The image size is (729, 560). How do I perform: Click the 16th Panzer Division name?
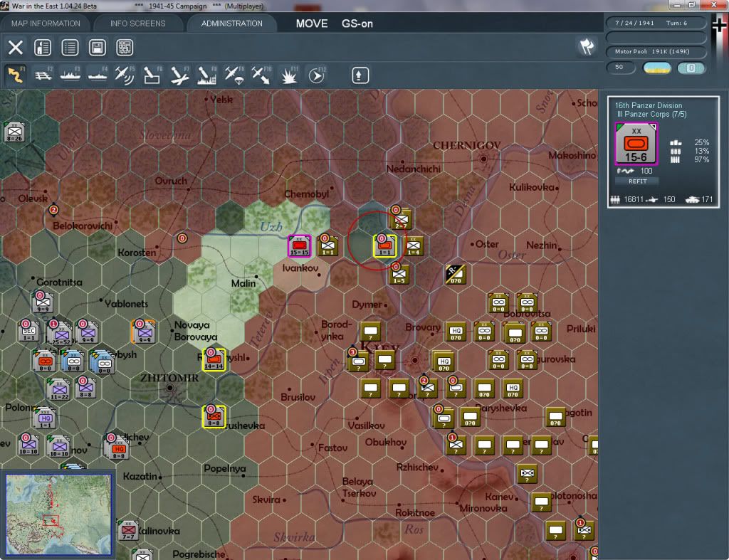[x=649, y=105]
